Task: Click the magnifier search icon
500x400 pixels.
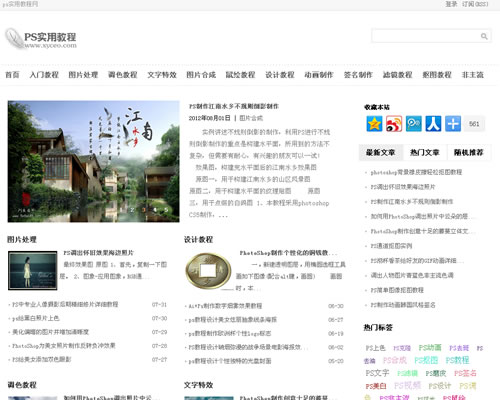Action: [x=484, y=36]
